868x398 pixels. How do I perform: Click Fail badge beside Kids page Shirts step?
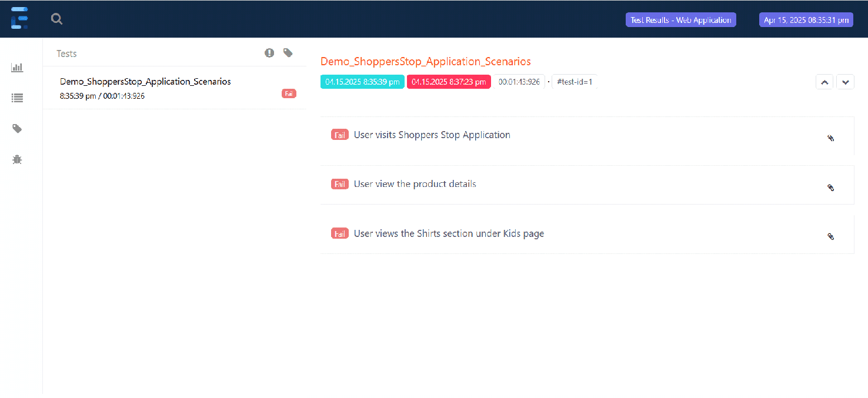tap(340, 233)
